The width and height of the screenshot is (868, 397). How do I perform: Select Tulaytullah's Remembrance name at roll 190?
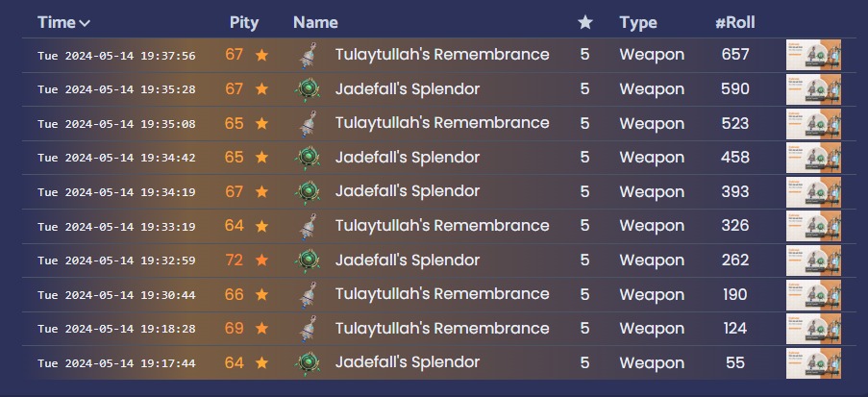pyautogui.click(x=442, y=294)
